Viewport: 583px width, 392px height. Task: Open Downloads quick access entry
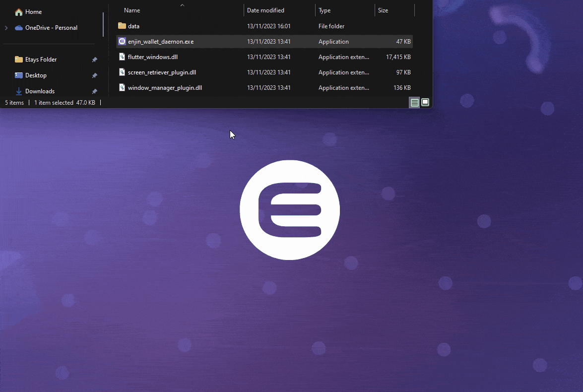(x=40, y=91)
